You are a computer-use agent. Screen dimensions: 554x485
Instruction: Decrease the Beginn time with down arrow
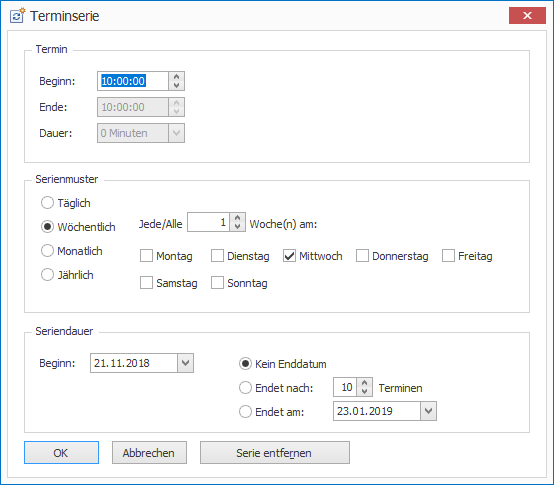(176, 85)
